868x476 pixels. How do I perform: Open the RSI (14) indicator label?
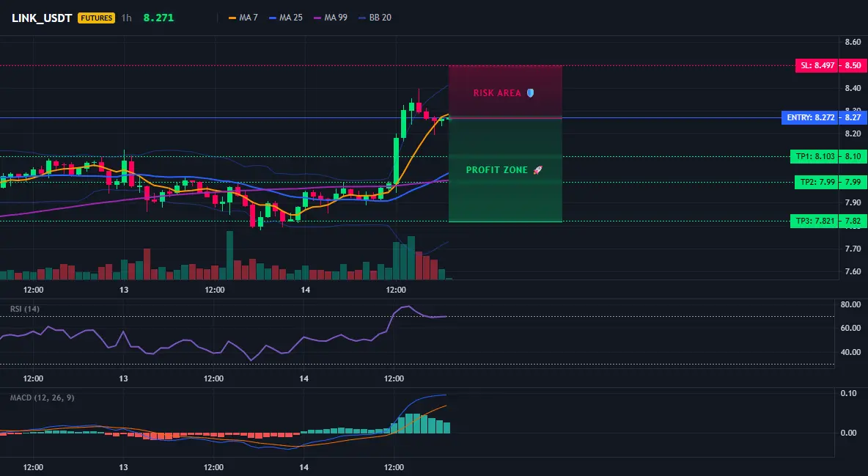coord(25,309)
